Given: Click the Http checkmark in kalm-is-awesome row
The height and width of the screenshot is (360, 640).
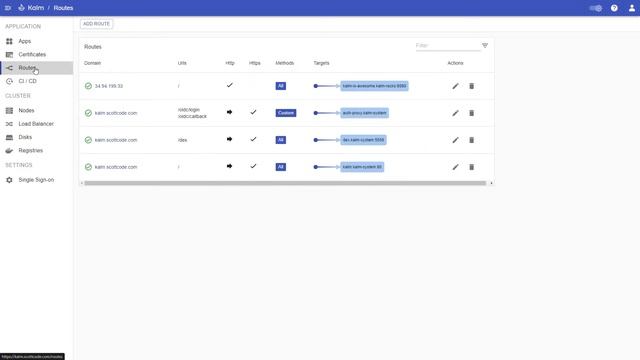Looking at the screenshot, I should (x=230, y=85).
